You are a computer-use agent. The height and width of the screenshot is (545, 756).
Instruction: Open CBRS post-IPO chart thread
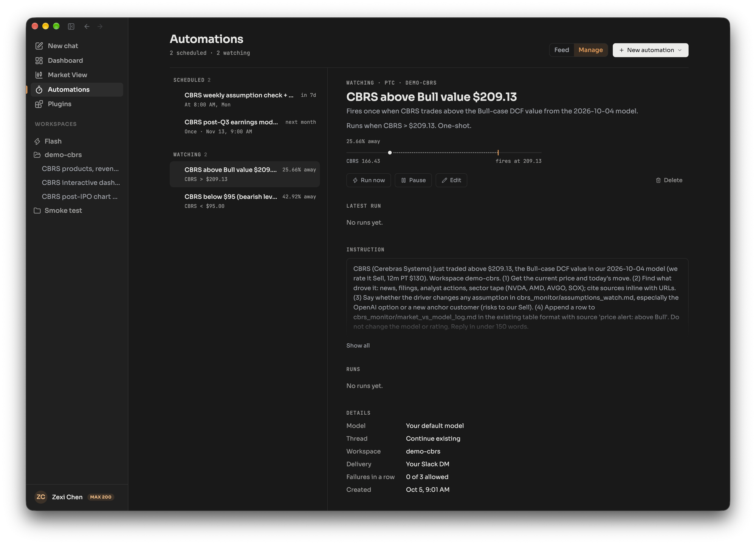click(80, 196)
